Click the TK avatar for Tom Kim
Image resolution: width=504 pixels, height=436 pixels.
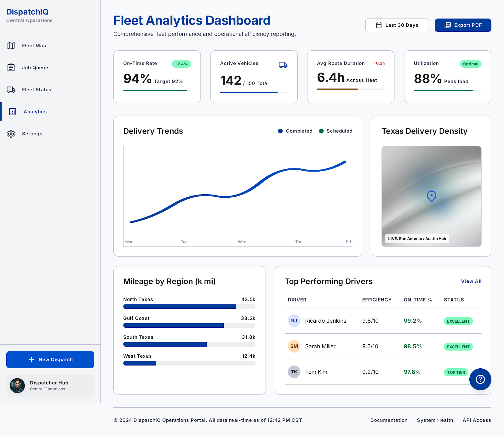click(x=294, y=372)
